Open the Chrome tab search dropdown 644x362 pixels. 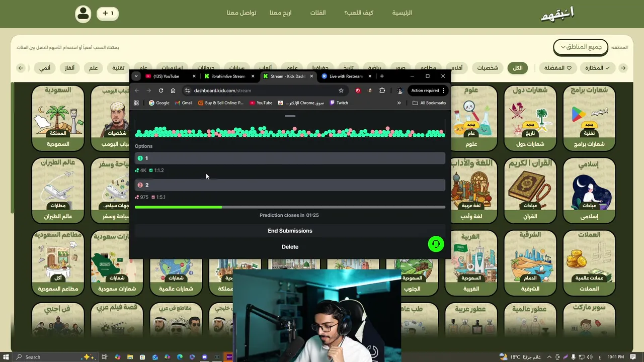(136, 76)
